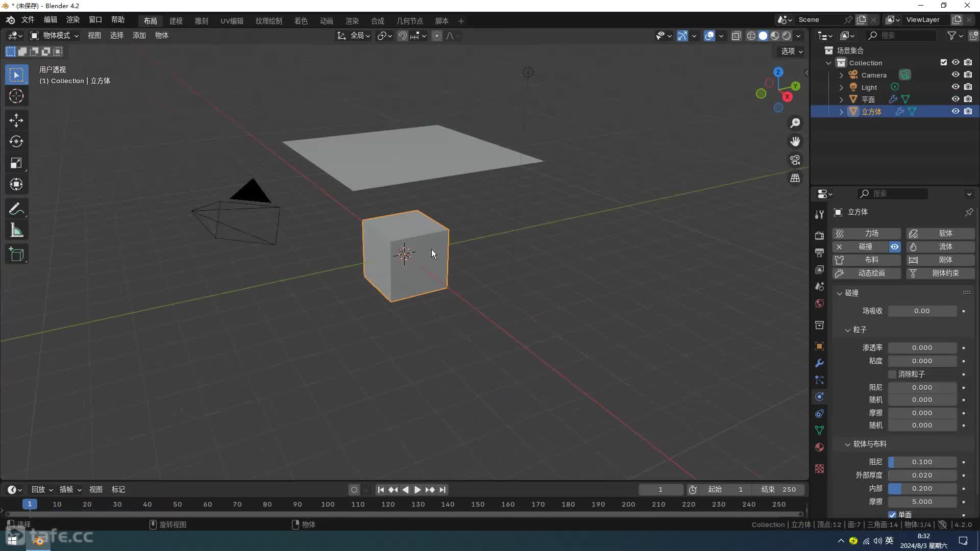Toggle collision viewport display eye icon
Image resolution: width=980 pixels, height=551 pixels.
coord(895,247)
